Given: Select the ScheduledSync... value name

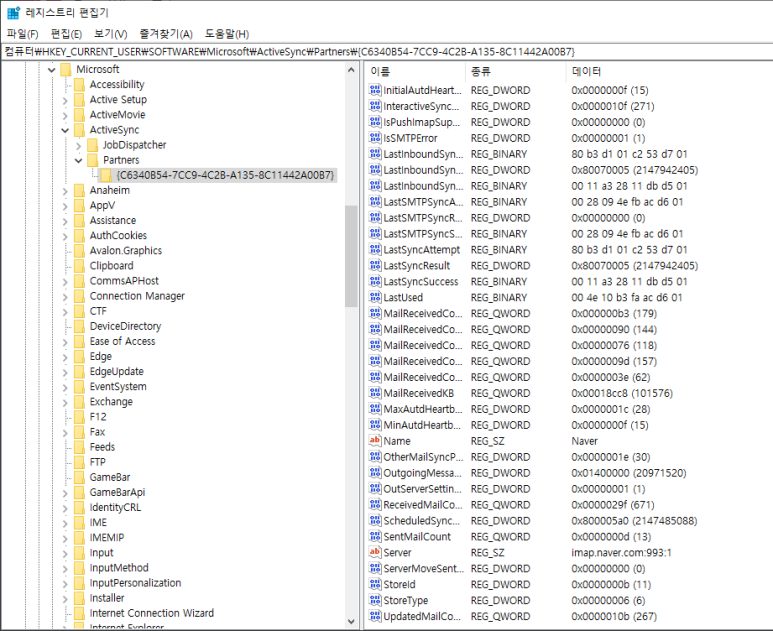Looking at the screenshot, I should tap(422, 521).
